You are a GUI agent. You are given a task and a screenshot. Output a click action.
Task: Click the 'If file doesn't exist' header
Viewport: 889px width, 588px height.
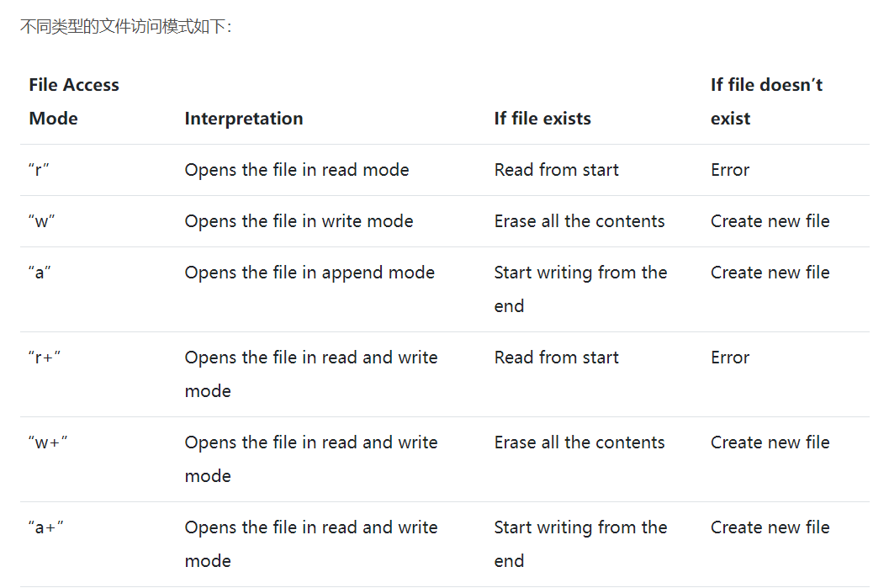tap(766, 102)
